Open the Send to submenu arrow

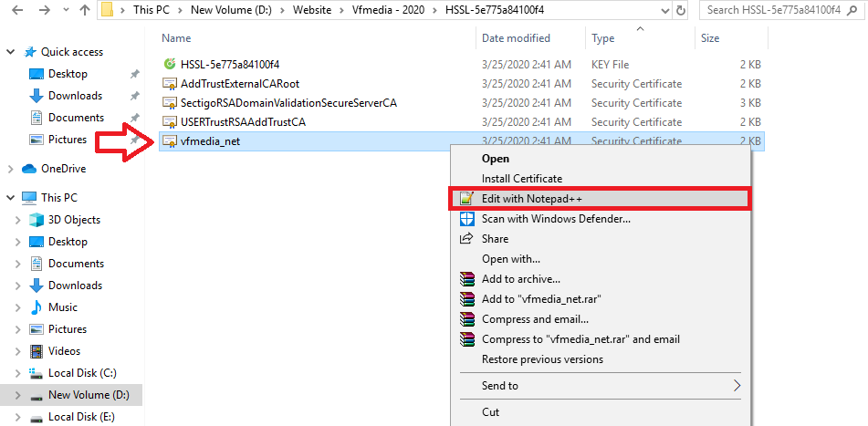pyautogui.click(x=737, y=386)
